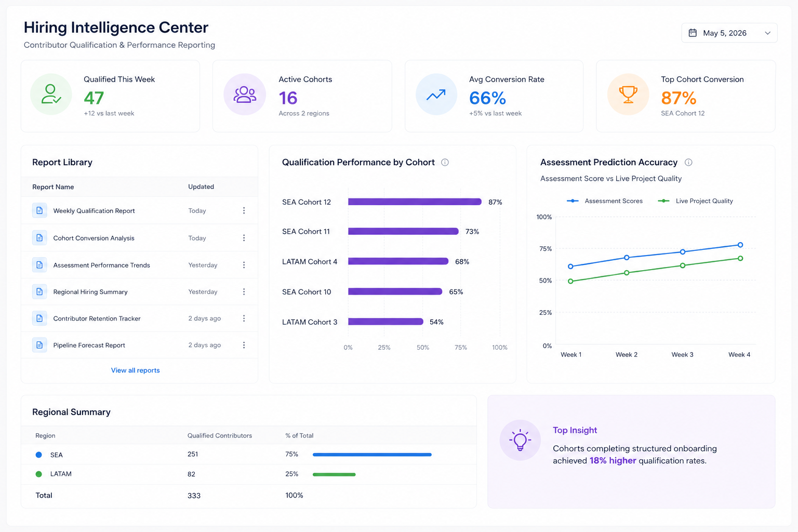The width and height of the screenshot is (798, 532).
Task: Open the Assessment Performance Trends report
Action: pyautogui.click(x=102, y=265)
